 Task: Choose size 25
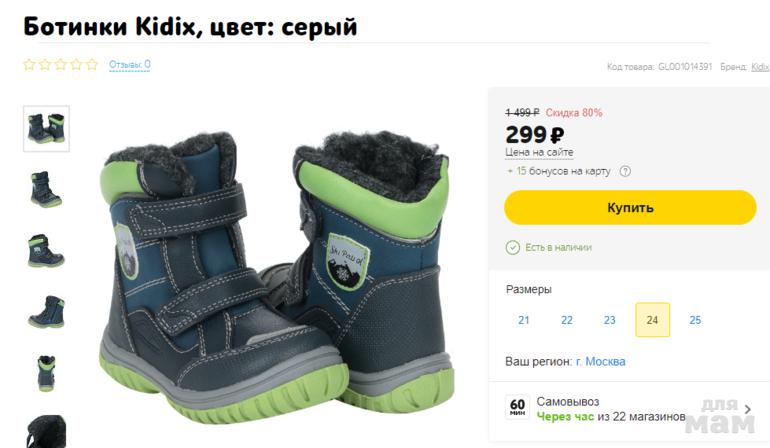[695, 320]
